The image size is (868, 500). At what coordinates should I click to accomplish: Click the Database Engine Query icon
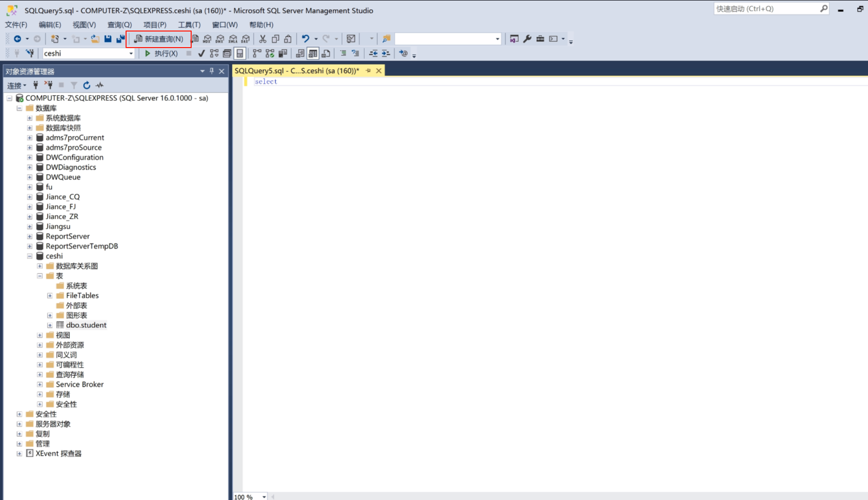click(x=195, y=39)
